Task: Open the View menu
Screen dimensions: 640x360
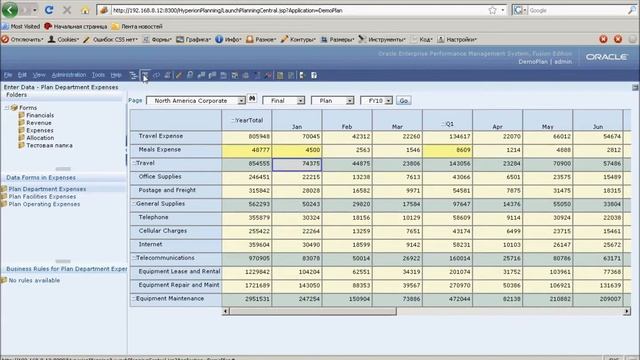Action: pyautogui.click(x=39, y=75)
